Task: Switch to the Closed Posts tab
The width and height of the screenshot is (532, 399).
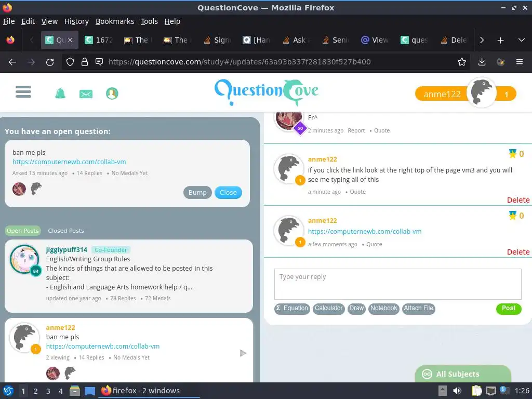Action: pos(66,231)
